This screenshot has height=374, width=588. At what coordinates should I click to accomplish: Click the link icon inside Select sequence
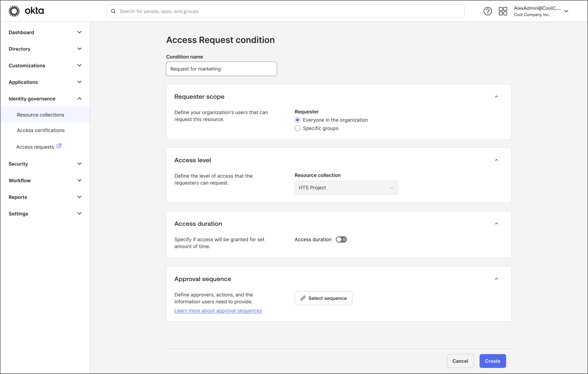[x=303, y=298]
